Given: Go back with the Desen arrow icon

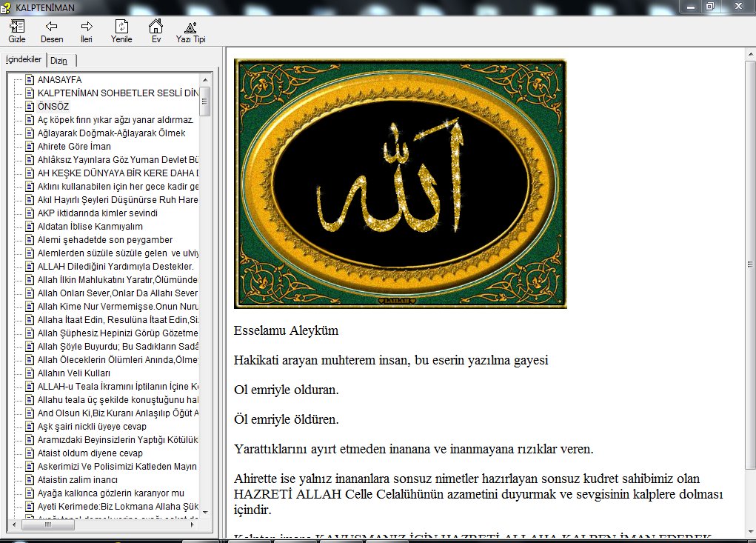Looking at the screenshot, I should pyautogui.click(x=52, y=27).
